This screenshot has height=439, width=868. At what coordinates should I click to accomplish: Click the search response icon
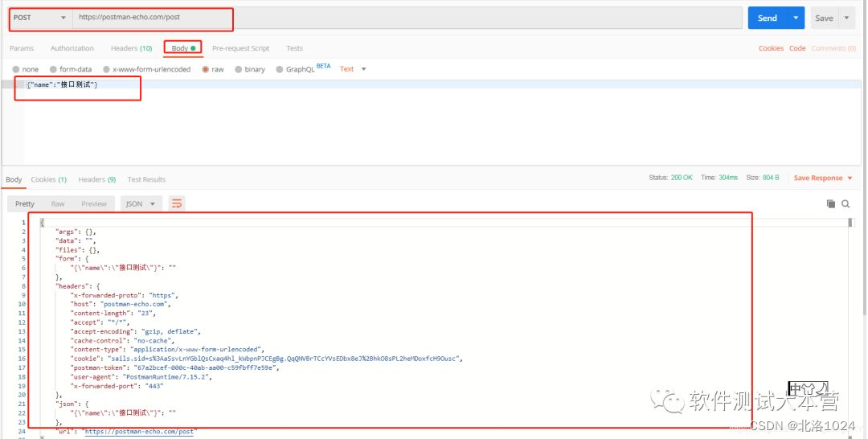[x=845, y=203]
